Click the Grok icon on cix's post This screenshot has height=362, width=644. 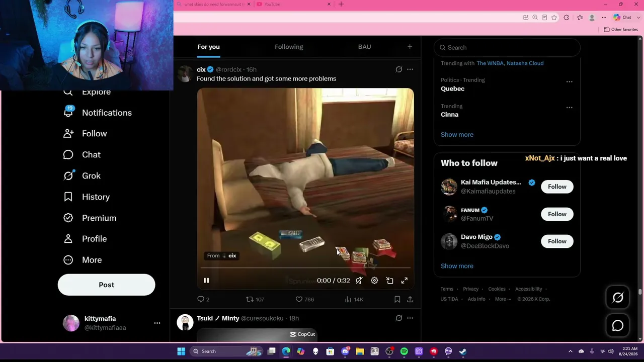point(399,69)
